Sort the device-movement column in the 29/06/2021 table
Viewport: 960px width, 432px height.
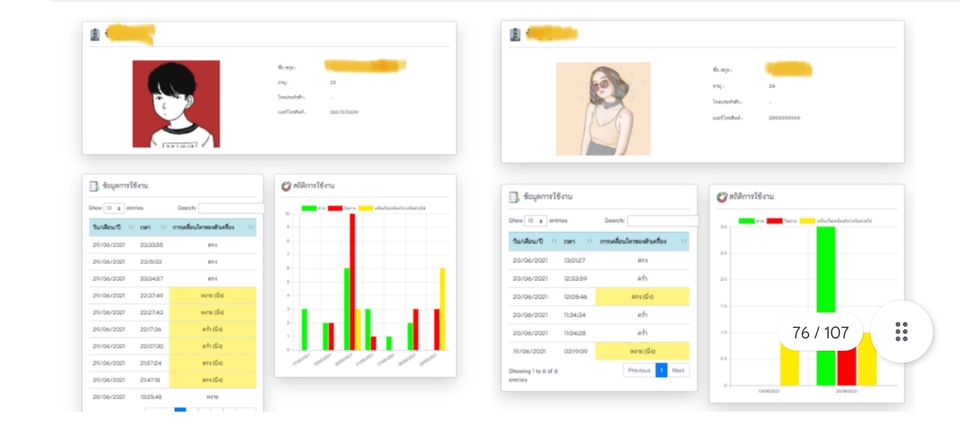tap(213, 227)
